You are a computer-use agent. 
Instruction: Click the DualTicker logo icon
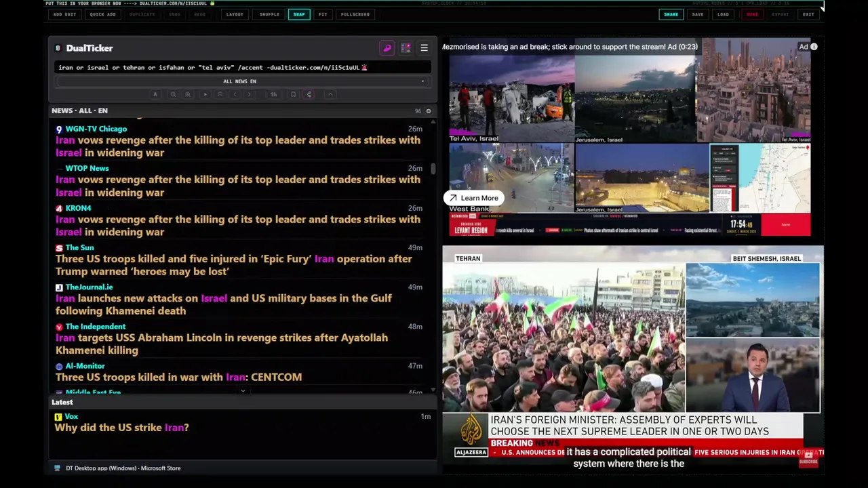(58, 48)
